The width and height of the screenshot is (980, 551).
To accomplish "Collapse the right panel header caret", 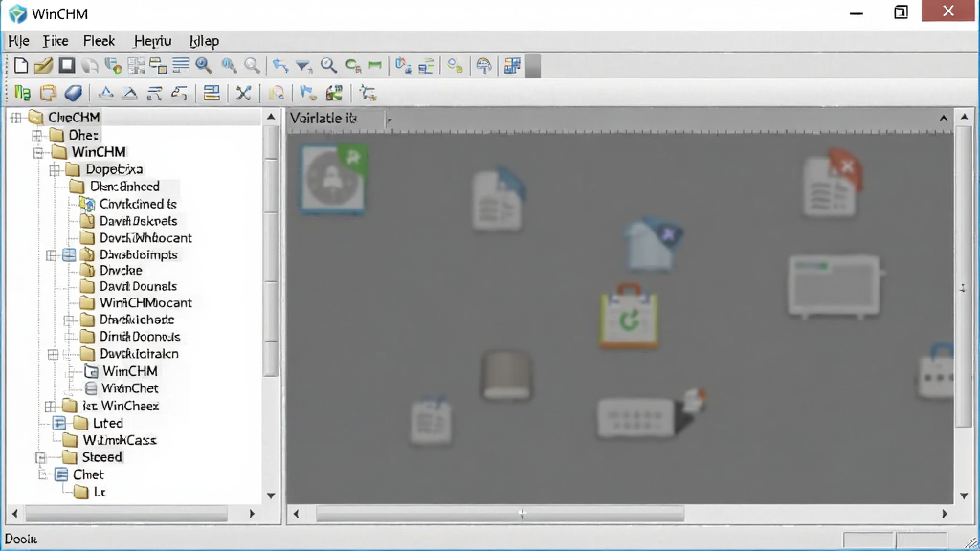I will pos(943,118).
